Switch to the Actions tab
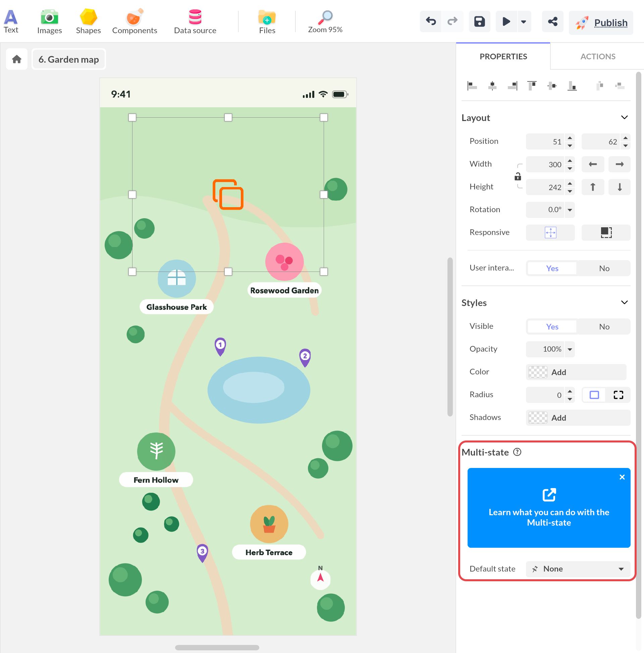The height and width of the screenshot is (653, 644). pos(598,56)
